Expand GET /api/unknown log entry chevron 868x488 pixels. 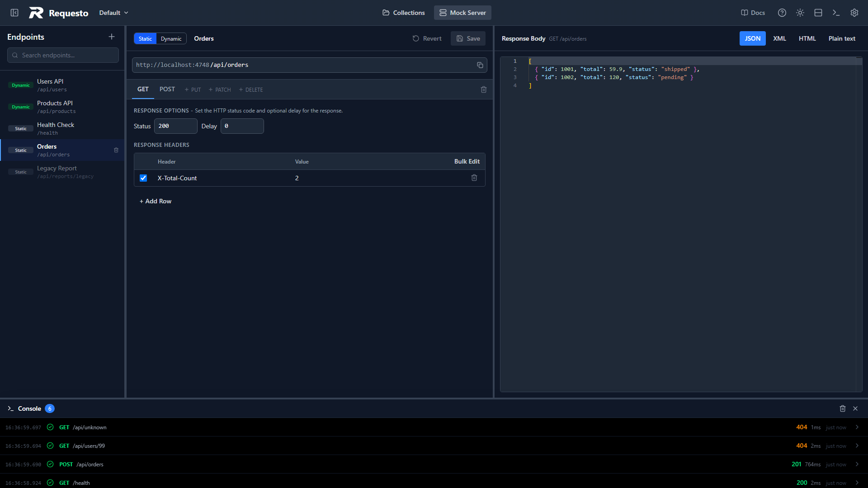pos(857,427)
